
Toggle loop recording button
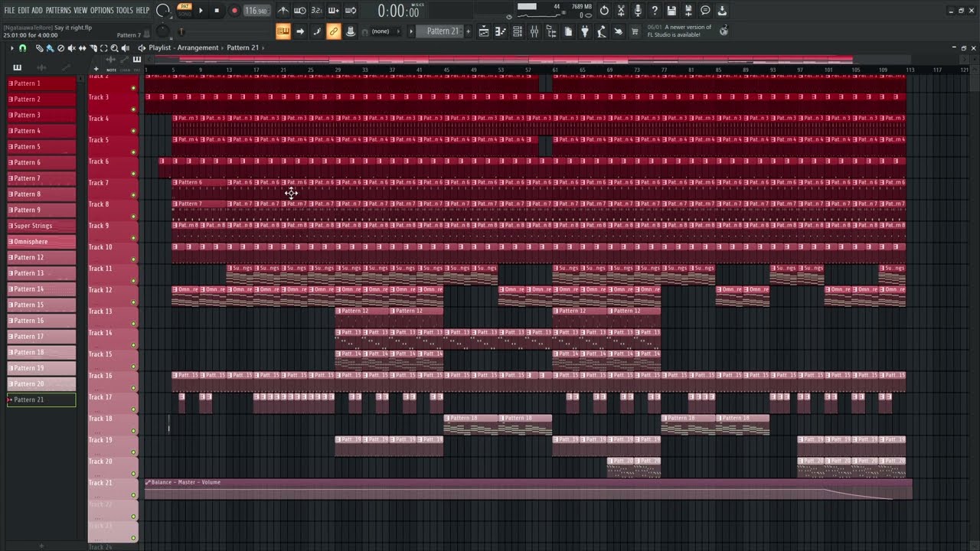pyautogui.click(x=350, y=11)
